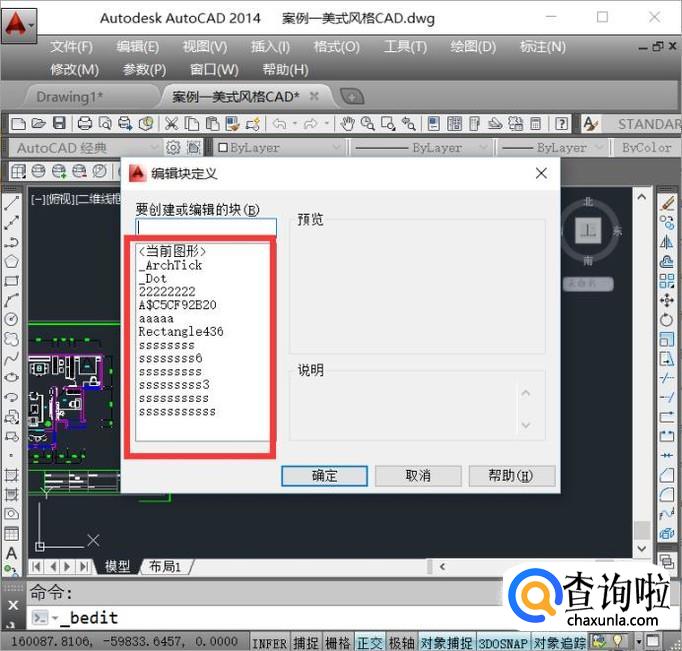Select the Rectangle draw tool
Screen dimensions: 682x651
[x=11, y=281]
